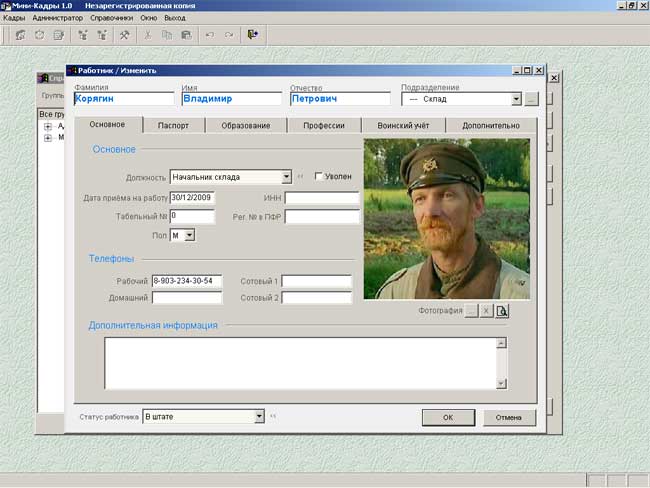Screen dimensions: 650x488
Task: Click the Отмена button
Action: pos(509,417)
